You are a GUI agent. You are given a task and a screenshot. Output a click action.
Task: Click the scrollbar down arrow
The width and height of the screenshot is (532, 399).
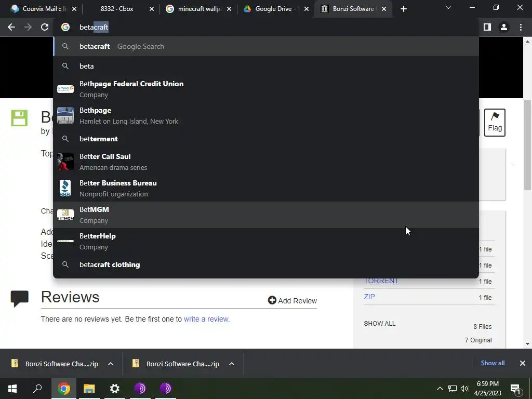coord(528,344)
